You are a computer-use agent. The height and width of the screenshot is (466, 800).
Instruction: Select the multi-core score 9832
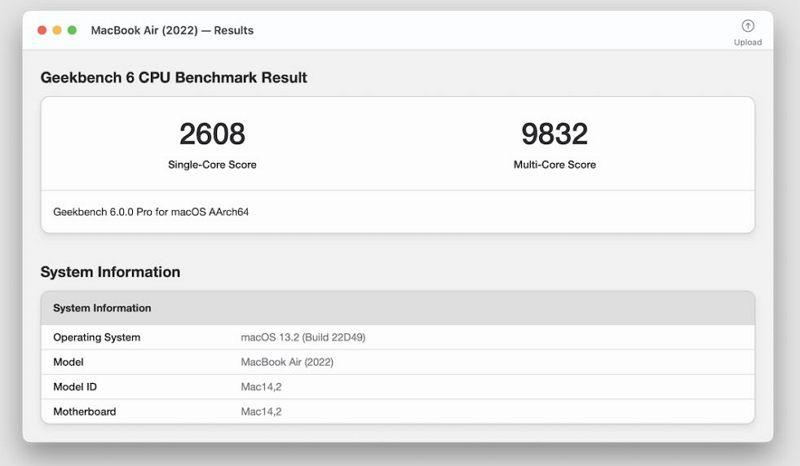(x=555, y=134)
